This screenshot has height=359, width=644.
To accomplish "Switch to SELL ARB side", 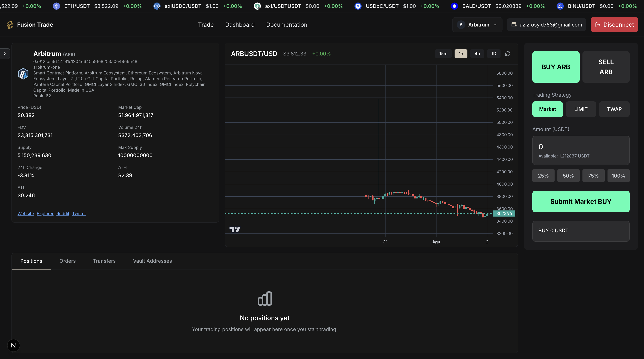I will [606, 67].
